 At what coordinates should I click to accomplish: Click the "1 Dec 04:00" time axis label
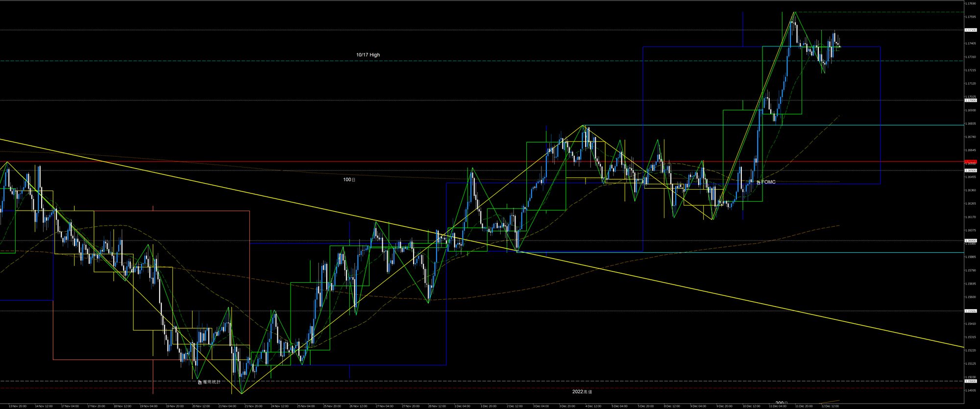coord(462,406)
